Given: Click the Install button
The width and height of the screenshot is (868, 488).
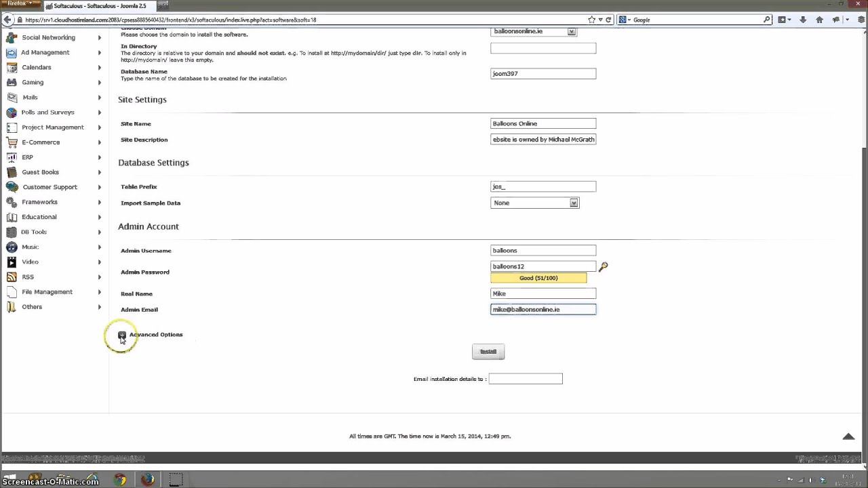Looking at the screenshot, I should tap(488, 352).
